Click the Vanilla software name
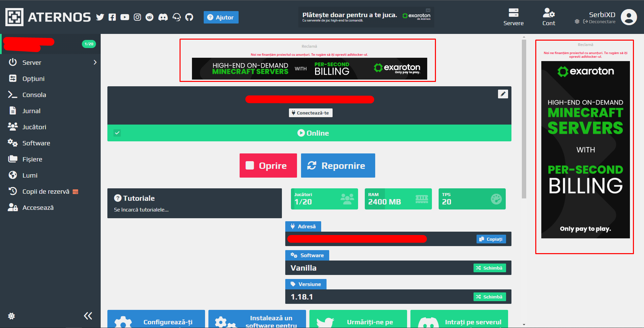644x328 pixels. pyautogui.click(x=303, y=268)
